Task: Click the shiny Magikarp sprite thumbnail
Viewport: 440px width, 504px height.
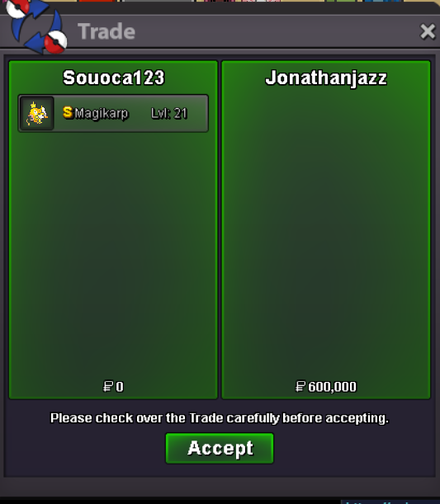Action: [x=36, y=113]
